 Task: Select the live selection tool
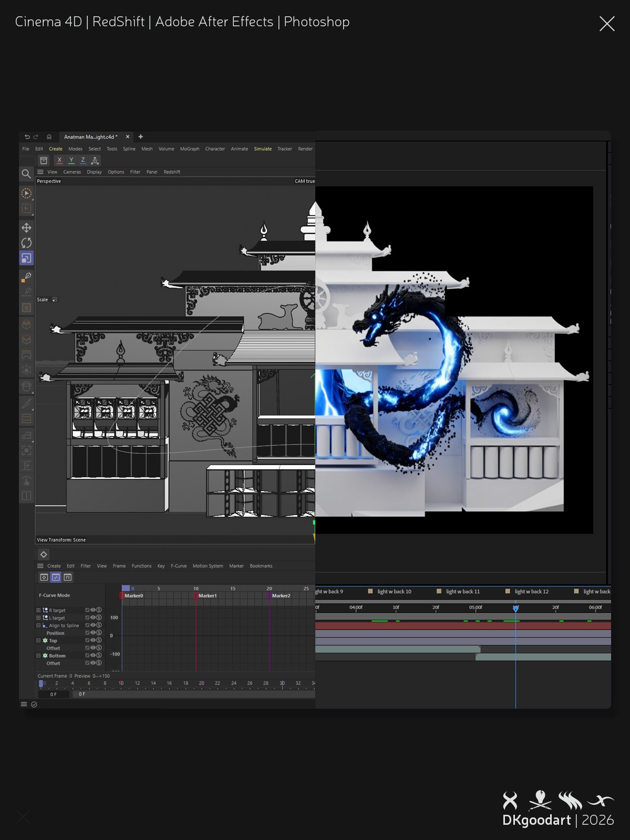(x=26, y=193)
